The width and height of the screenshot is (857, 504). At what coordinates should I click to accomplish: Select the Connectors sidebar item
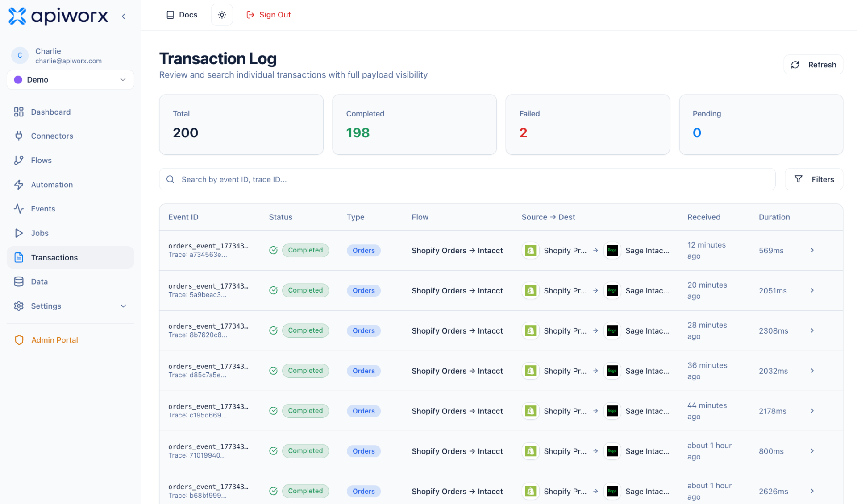pyautogui.click(x=52, y=136)
